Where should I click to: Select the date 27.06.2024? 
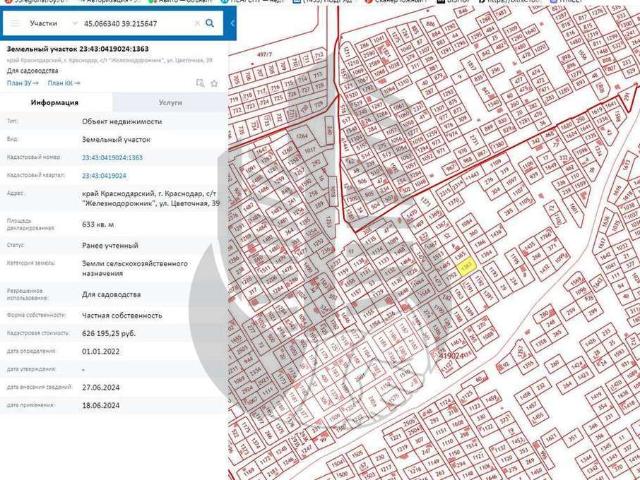(101, 387)
